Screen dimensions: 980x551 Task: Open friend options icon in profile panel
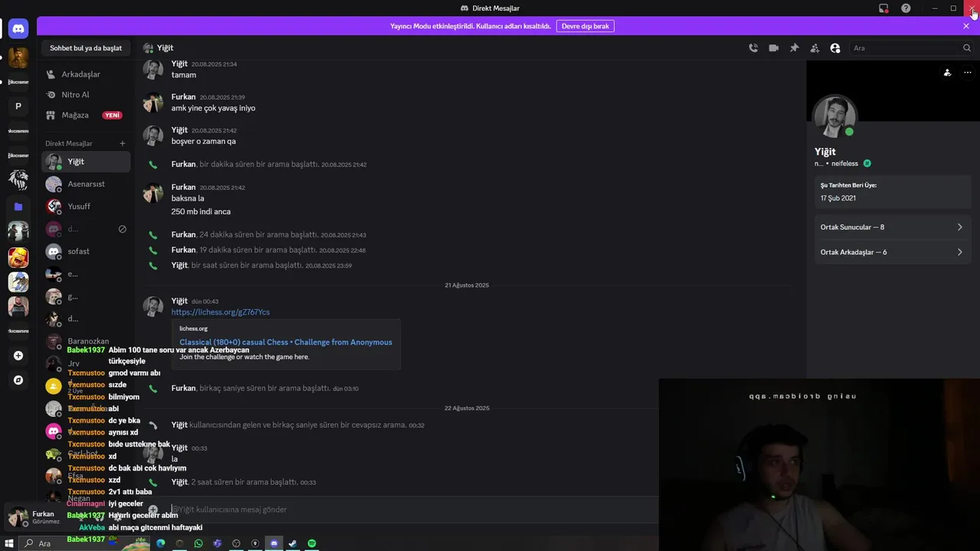947,73
